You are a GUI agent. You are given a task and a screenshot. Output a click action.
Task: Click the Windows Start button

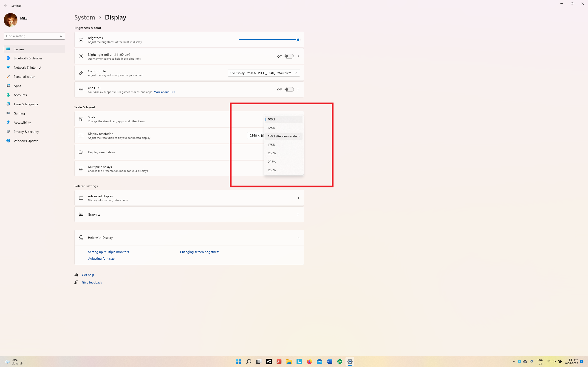point(238,362)
